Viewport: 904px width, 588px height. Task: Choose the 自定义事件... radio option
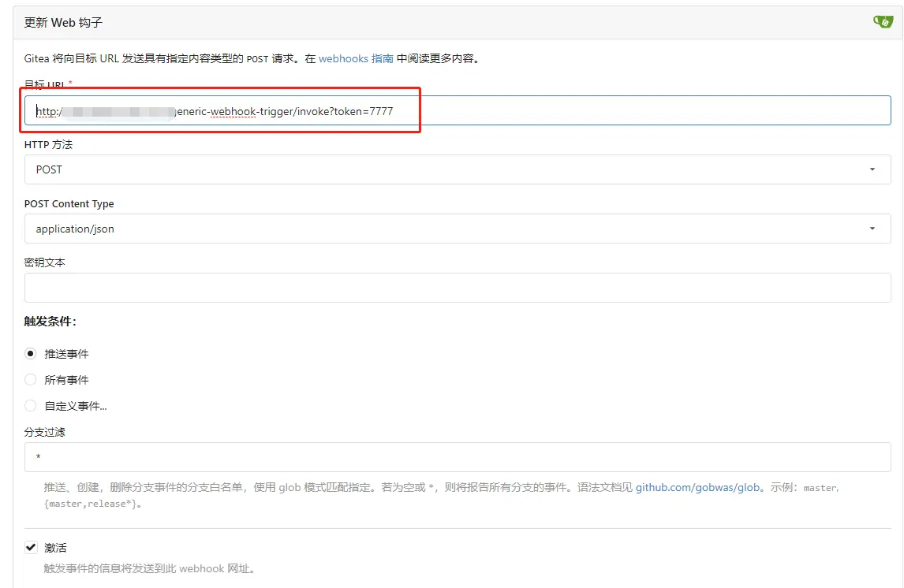coord(31,406)
